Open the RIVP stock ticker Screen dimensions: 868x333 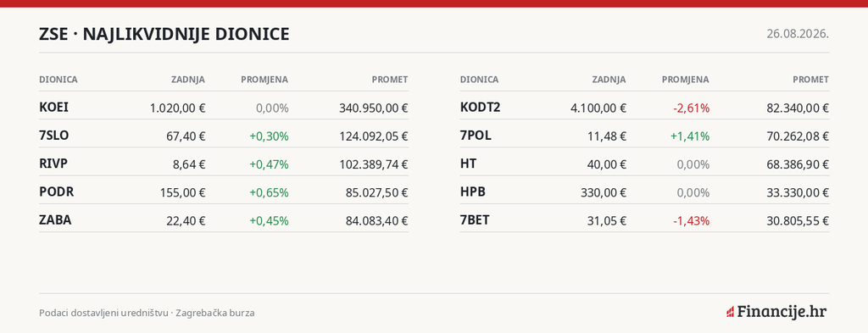pyautogui.click(x=53, y=164)
